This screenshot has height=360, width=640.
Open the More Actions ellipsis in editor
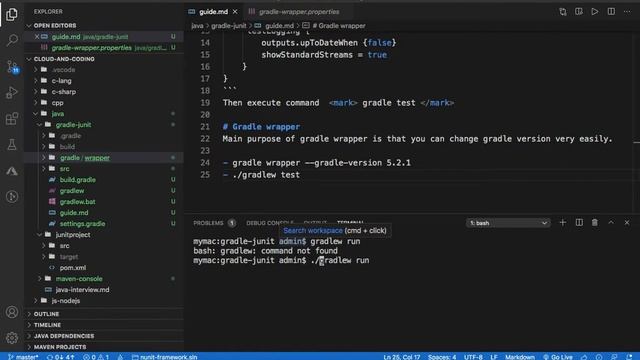pos(627,11)
